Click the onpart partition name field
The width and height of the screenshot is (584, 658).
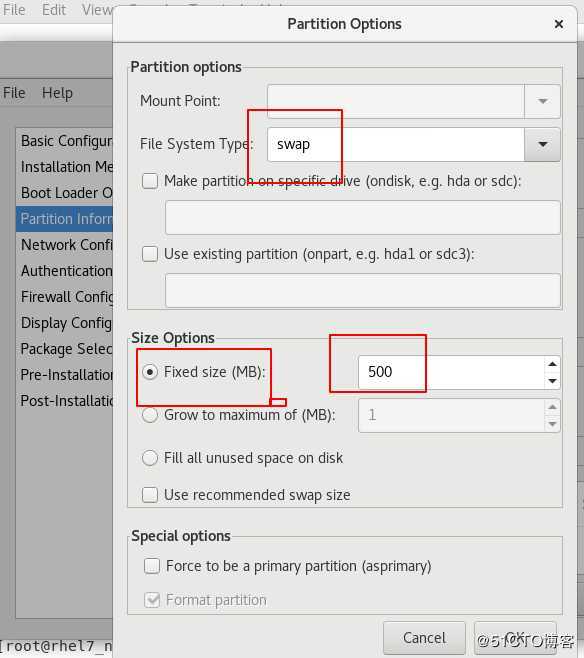(x=362, y=290)
